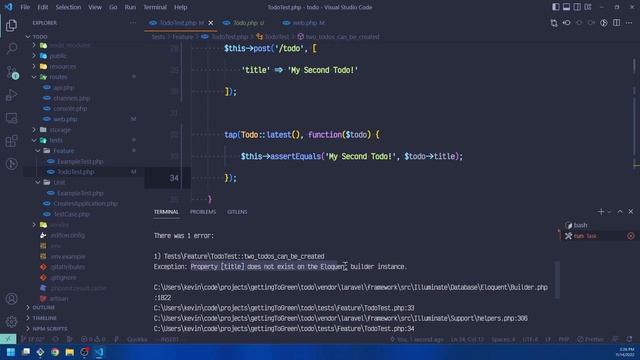Click line number 34 in the gutter

pos(174,178)
